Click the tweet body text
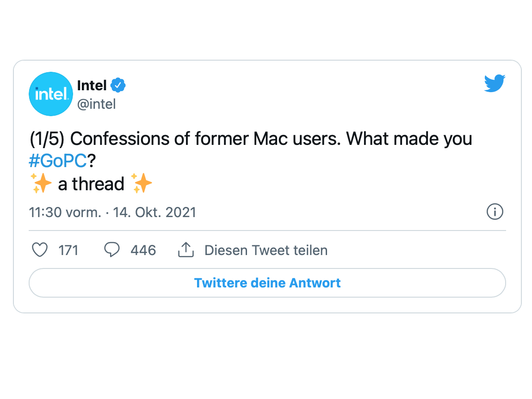The width and height of the screenshot is (532, 399). click(x=250, y=139)
